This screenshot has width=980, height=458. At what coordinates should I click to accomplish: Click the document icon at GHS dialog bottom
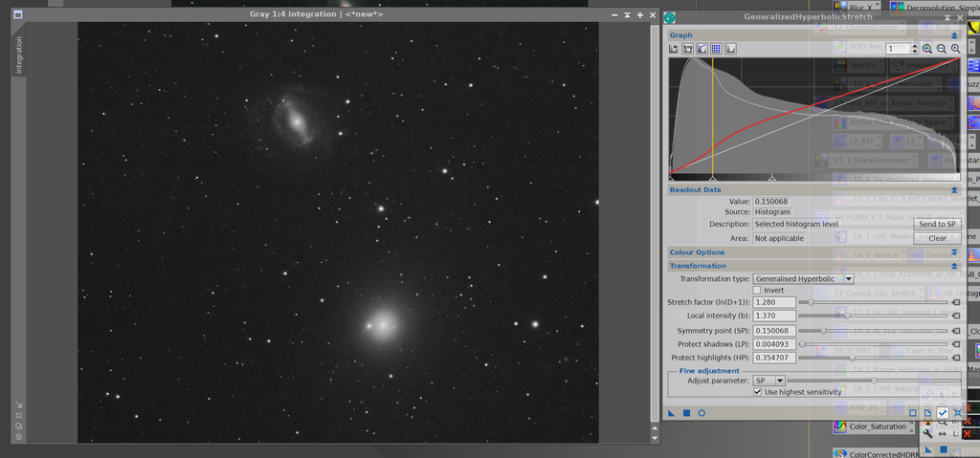(927, 413)
